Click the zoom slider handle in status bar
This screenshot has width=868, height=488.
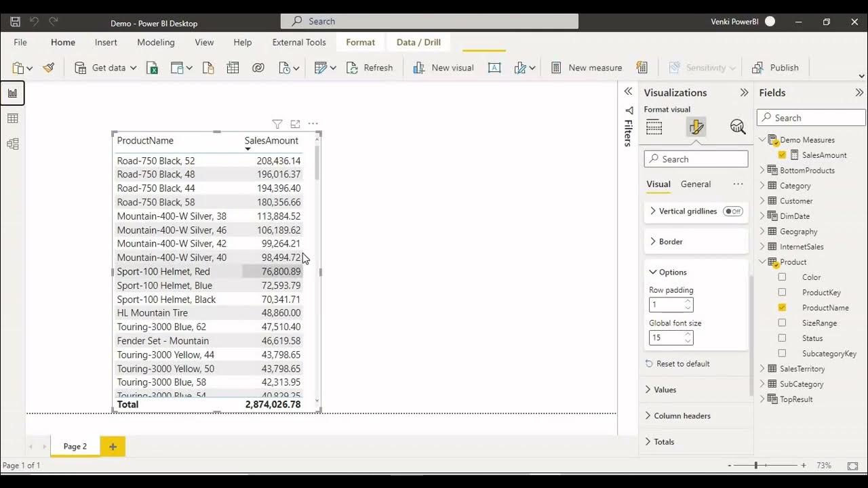pyautogui.click(x=755, y=466)
